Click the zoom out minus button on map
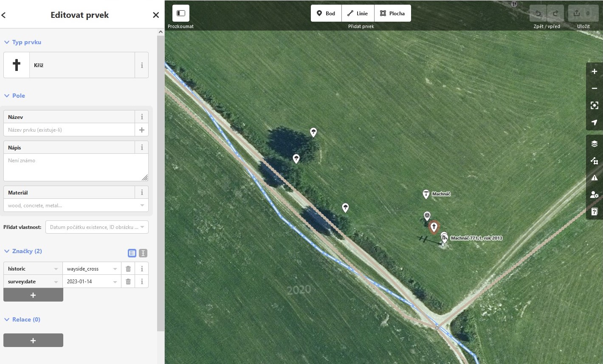The image size is (603, 364). click(x=594, y=88)
